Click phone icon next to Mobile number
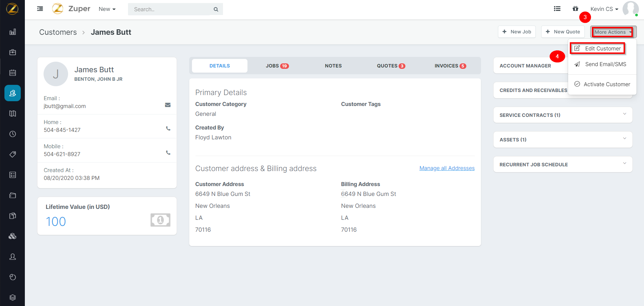 coord(168,153)
